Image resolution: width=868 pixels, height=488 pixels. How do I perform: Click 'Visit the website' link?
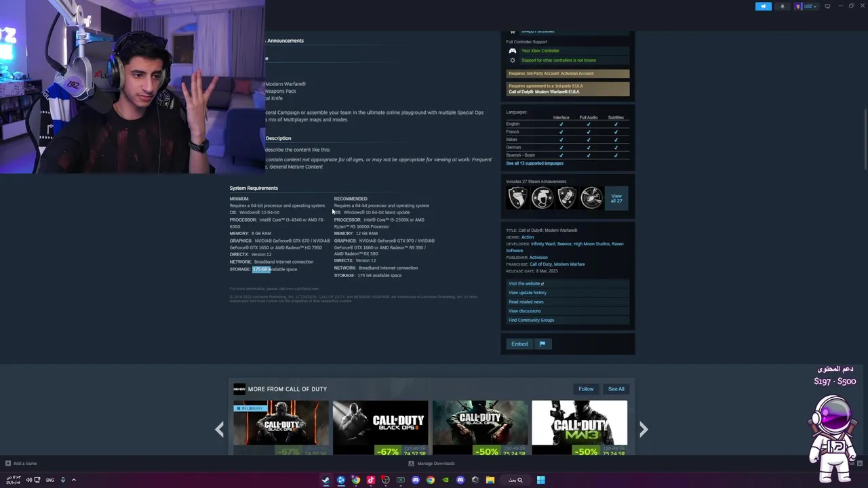pos(526,284)
